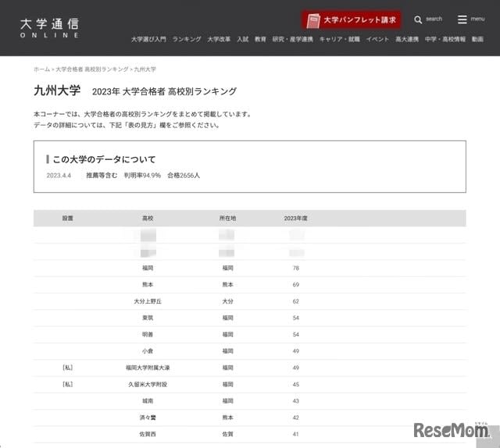Select the school name 城南

(x=148, y=401)
